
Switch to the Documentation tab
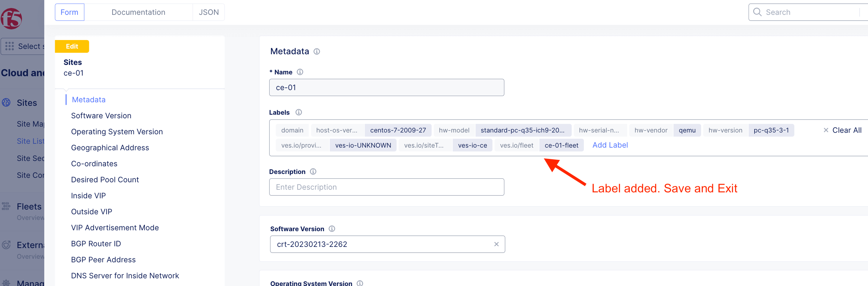point(138,12)
